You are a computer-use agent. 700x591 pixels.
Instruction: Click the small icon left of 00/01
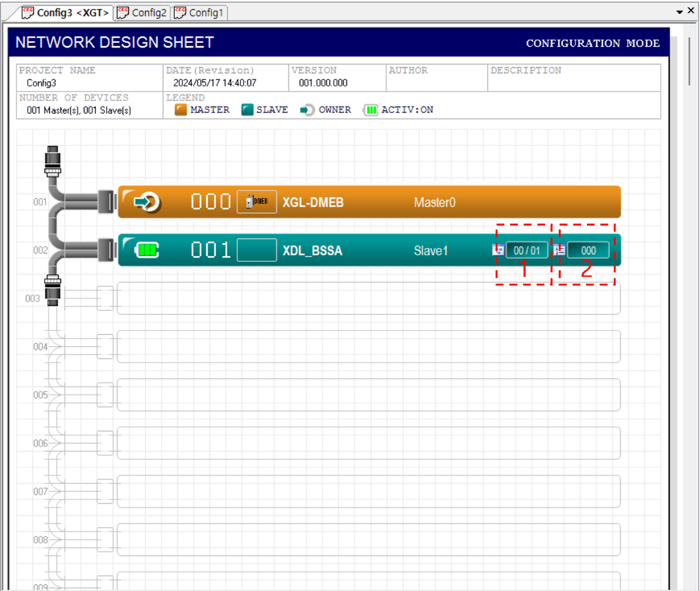click(x=498, y=250)
